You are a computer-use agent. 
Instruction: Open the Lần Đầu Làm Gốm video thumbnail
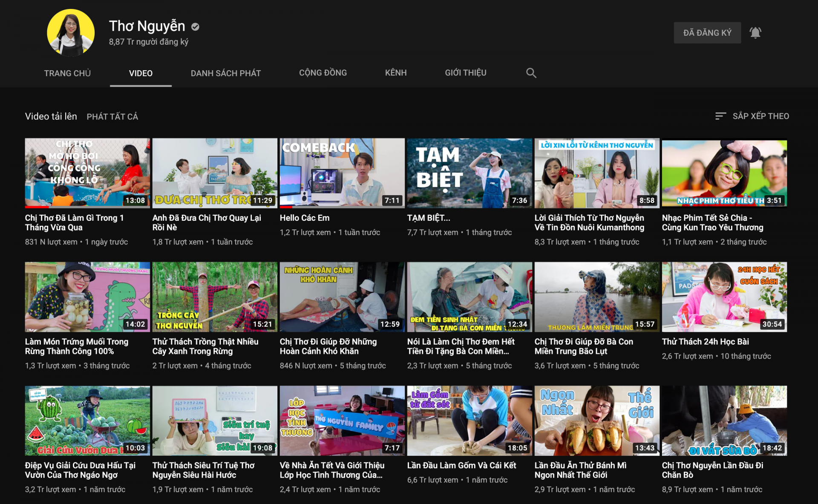point(469,421)
